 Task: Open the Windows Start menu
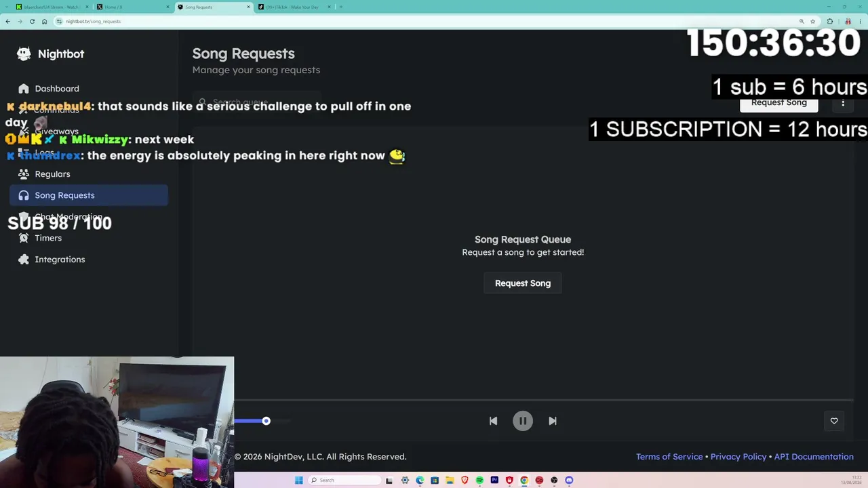tap(298, 481)
